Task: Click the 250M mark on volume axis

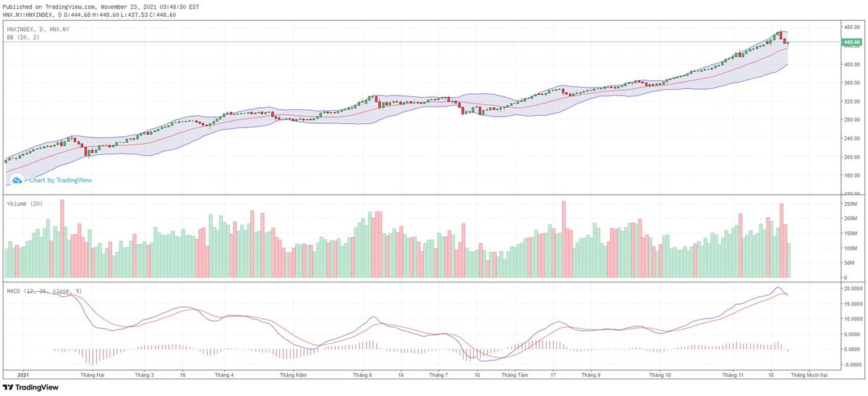Action: click(x=850, y=204)
